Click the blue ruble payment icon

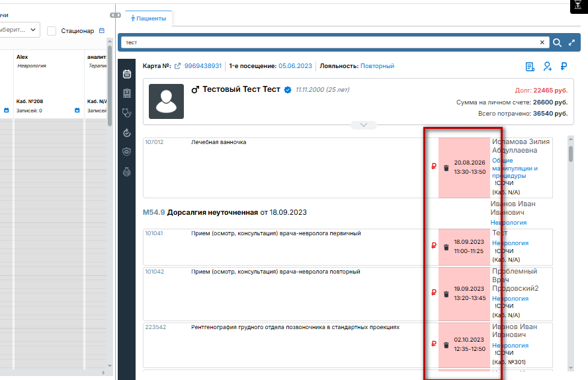click(x=564, y=66)
